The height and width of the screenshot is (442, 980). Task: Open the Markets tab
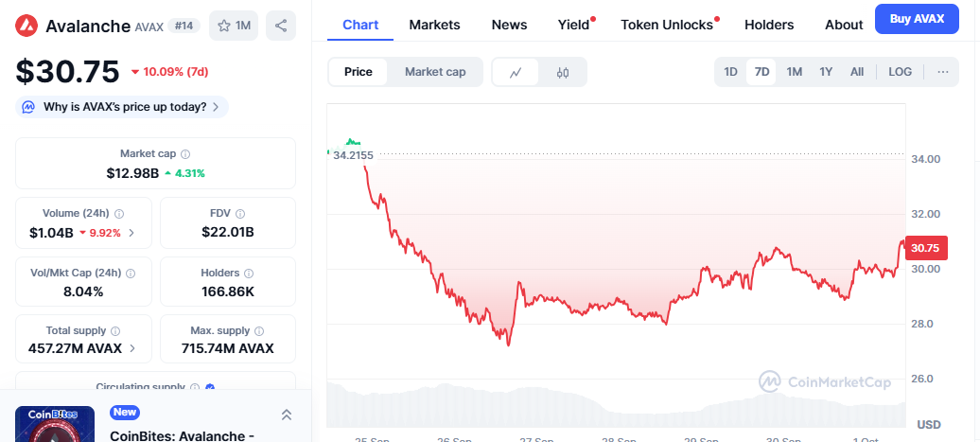(x=434, y=25)
